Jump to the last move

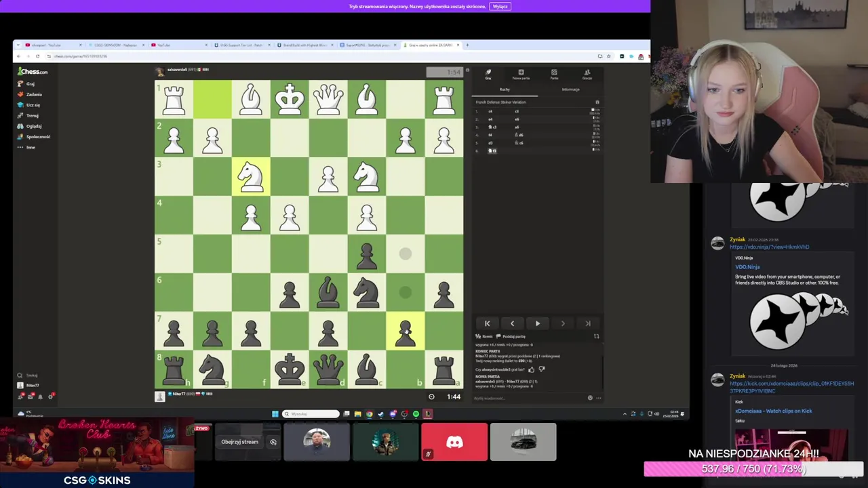tap(587, 323)
